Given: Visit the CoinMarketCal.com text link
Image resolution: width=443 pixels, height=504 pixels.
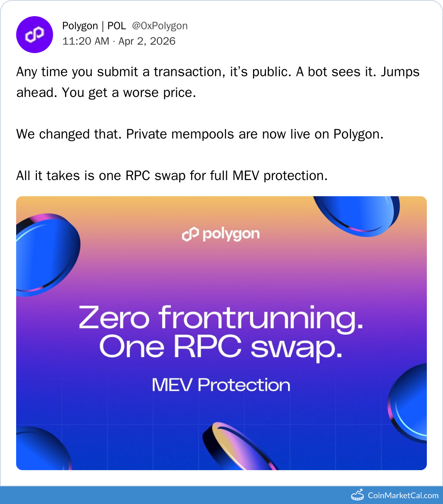Looking at the screenshot, I should pyautogui.click(x=403, y=495).
